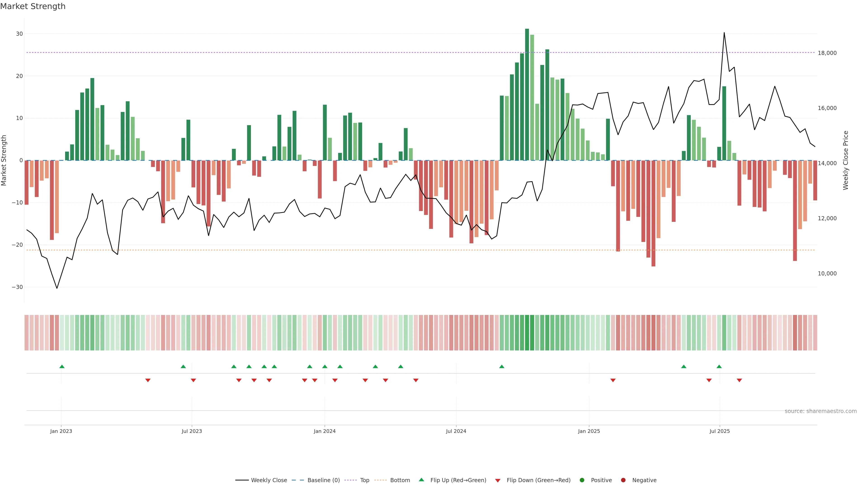Click the first green flip-up marker near Jan 2023
Image resolution: width=868 pixels, height=488 pixels.
pyautogui.click(x=62, y=366)
